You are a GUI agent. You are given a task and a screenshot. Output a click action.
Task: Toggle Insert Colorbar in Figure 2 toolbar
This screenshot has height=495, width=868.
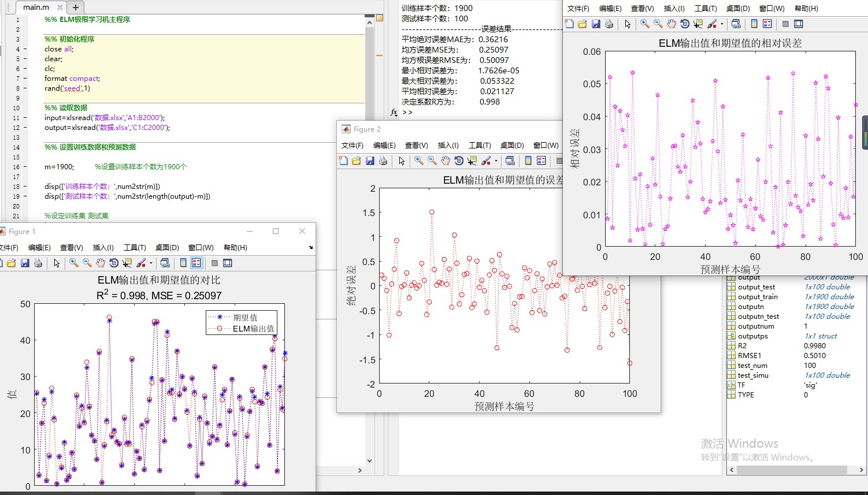(528, 161)
